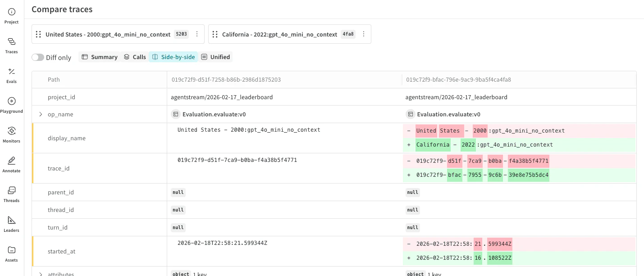Grab the United States trace drag handle
Viewport: 644px width, 276px height.
click(x=38, y=34)
